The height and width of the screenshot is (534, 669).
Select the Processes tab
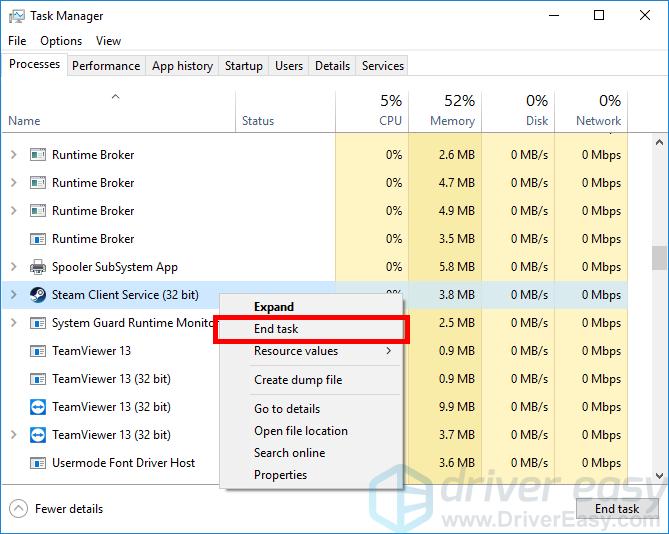tap(35, 64)
